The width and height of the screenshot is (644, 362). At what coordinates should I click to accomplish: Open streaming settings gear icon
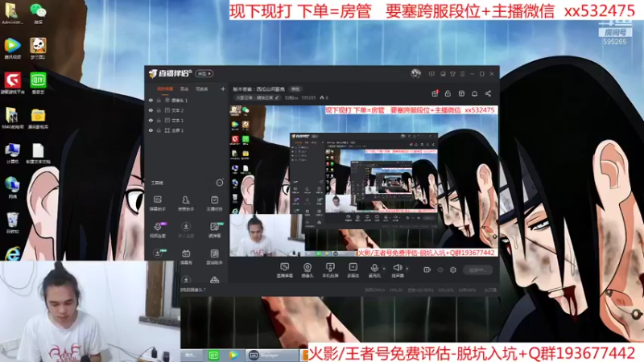(453, 269)
